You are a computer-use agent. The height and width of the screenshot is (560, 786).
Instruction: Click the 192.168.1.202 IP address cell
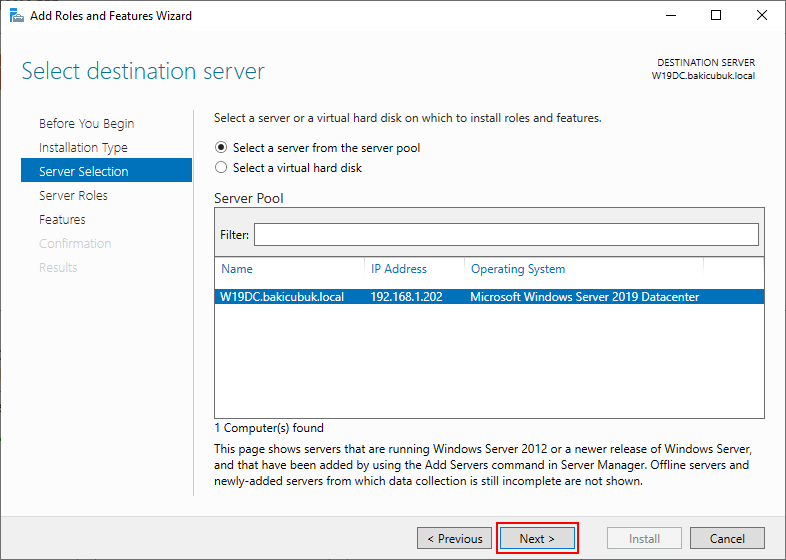(x=407, y=297)
